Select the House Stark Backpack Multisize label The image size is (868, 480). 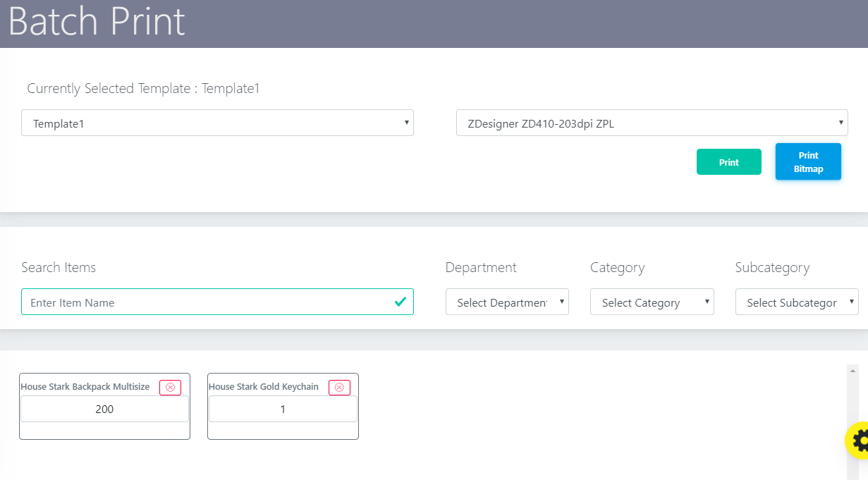click(85, 387)
